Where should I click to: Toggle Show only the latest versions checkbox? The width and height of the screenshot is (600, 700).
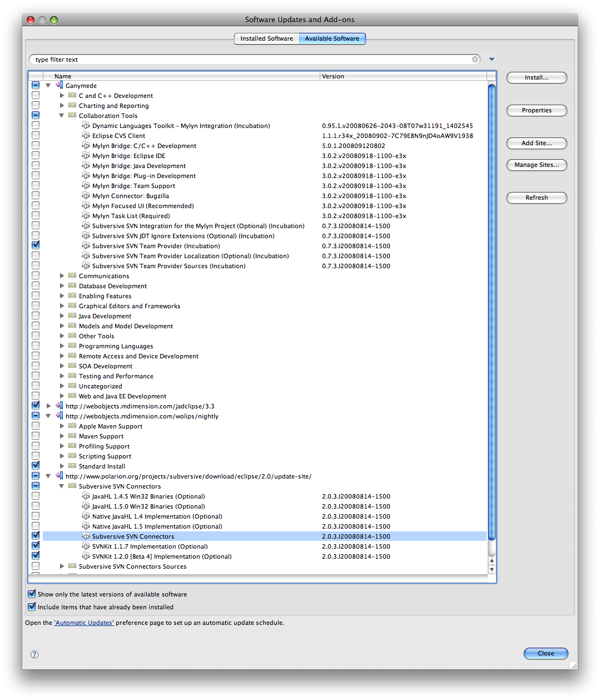pos(32,594)
